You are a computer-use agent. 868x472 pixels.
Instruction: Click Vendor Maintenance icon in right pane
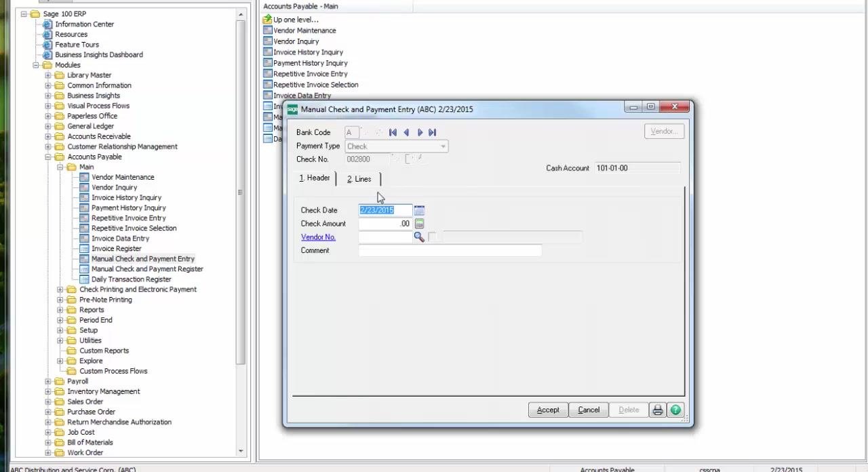(267, 31)
